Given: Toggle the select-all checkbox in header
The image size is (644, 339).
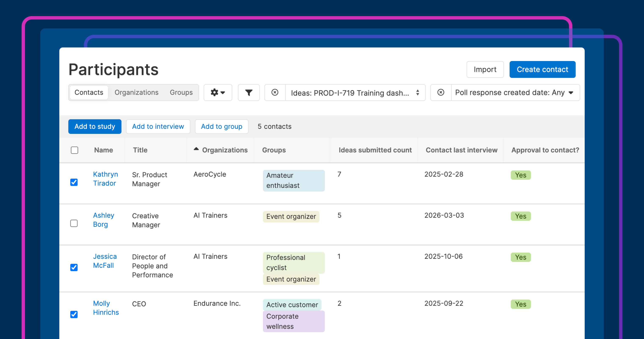Looking at the screenshot, I should pyautogui.click(x=74, y=150).
